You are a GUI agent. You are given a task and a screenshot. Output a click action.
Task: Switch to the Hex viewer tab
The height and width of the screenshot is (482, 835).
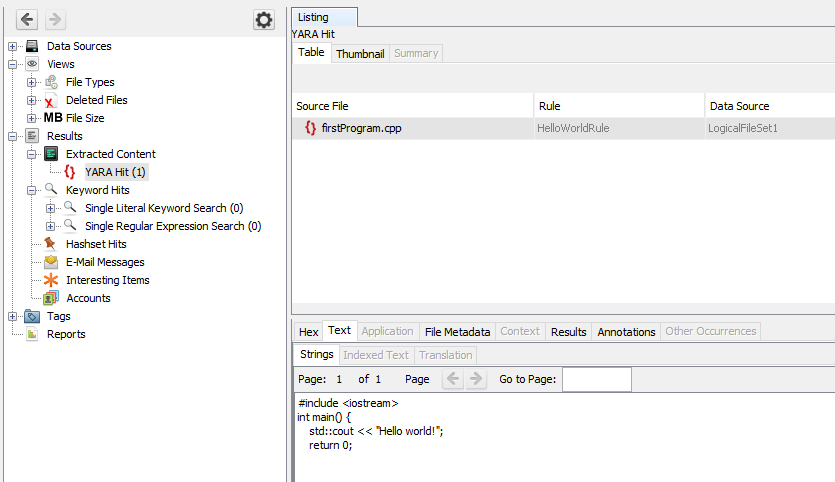click(309, 331)
